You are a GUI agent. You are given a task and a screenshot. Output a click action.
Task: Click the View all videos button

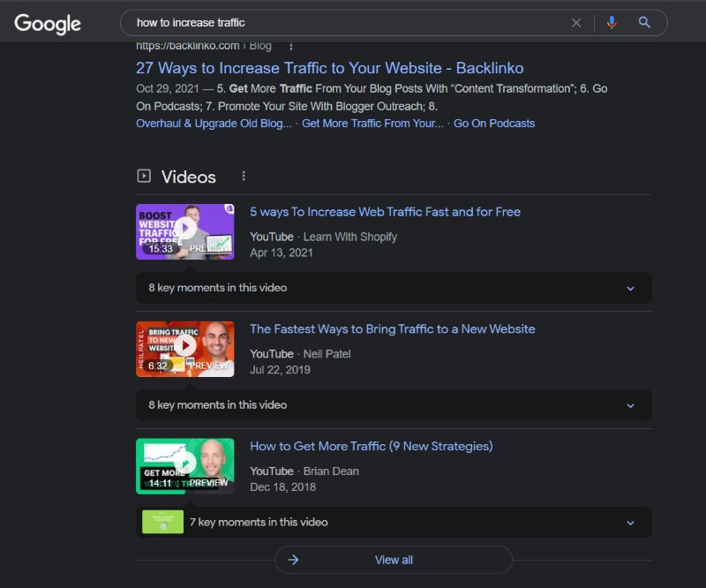click(394, 560)
